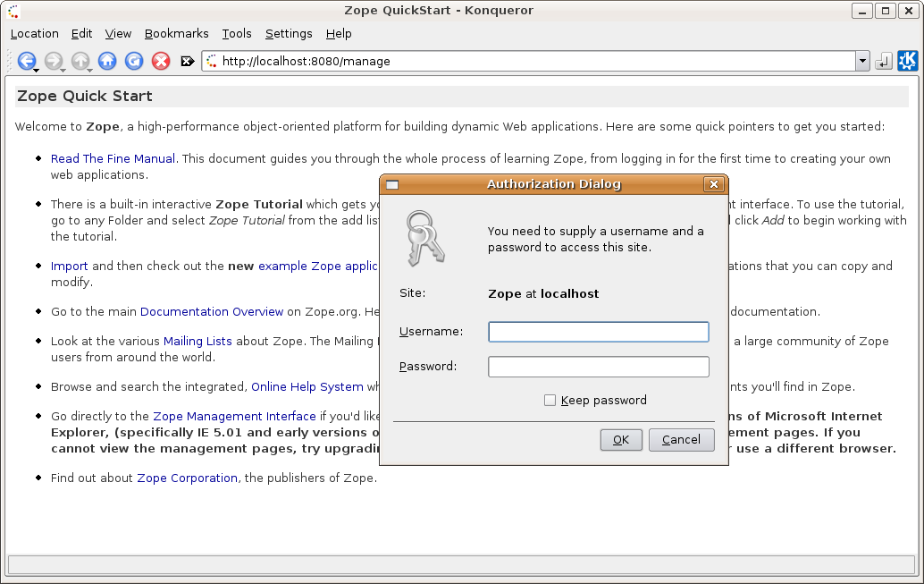924x584 pixels.
Task: Clear the location bar icon
Action: (188, 62)
